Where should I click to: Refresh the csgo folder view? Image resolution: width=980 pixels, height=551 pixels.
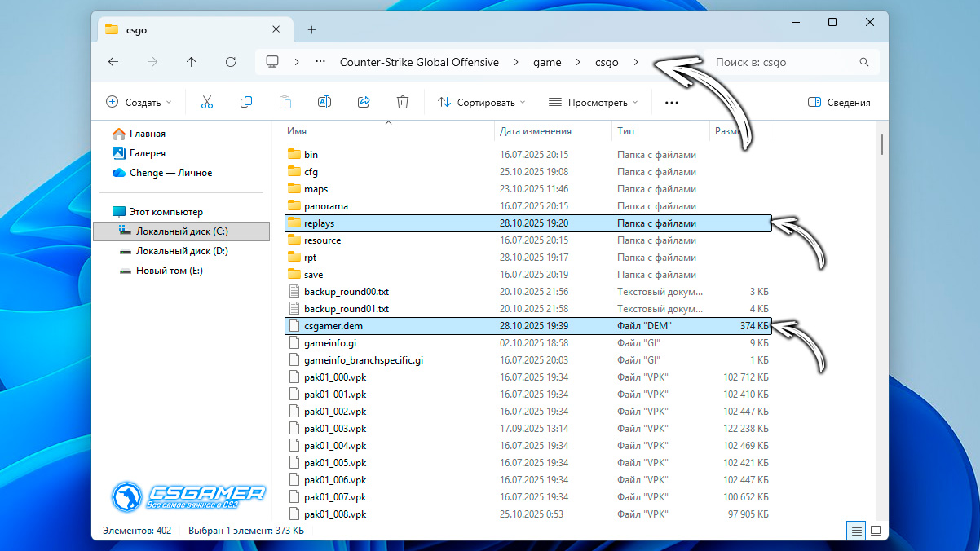[x=231, y=62]
